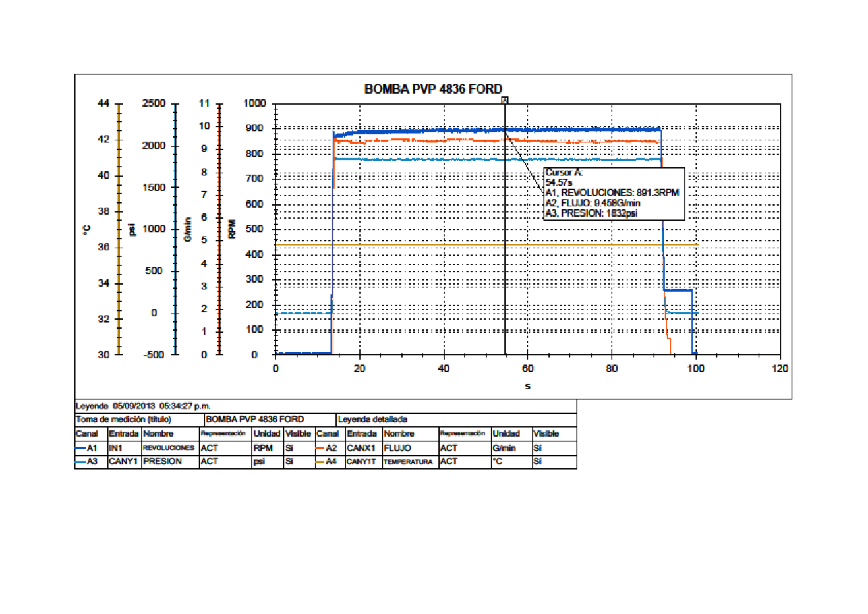
Task: Click the 54.57s time value in cursor tooltip
Action: click(x=559, y=182)
